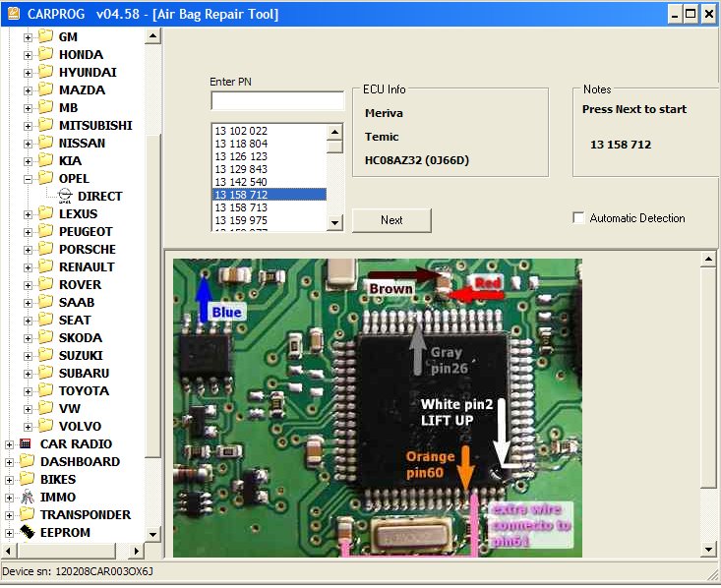Expand the ROVER tree node

click(x=28, y=285)
